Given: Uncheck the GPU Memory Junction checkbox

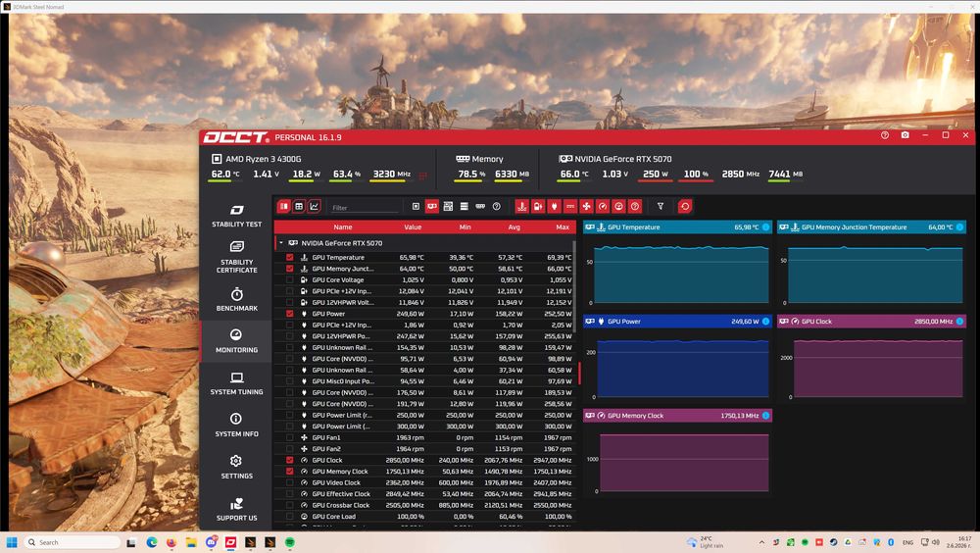Looking at the screenshot, I should 289,269.
